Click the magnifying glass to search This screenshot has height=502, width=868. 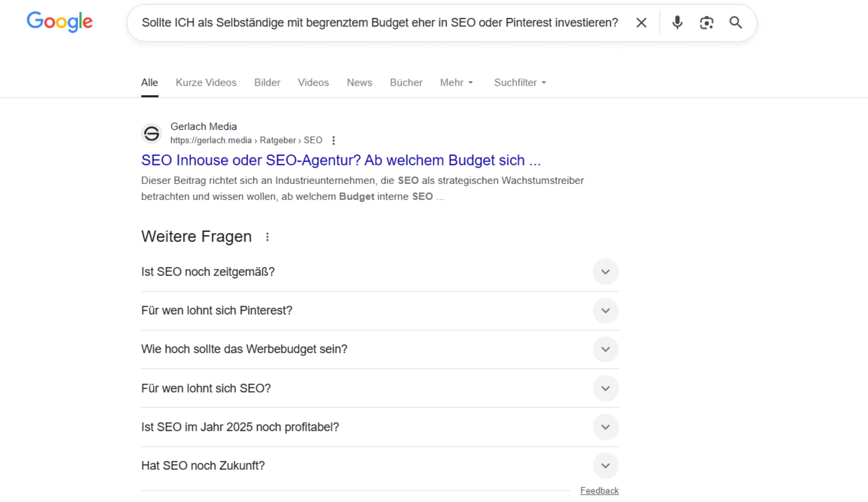[736, 22]
